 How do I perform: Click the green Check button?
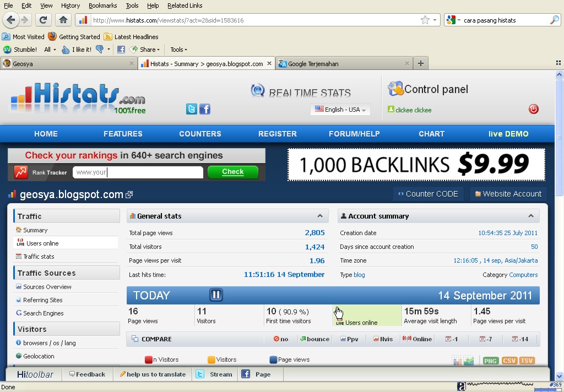[233, 172]
